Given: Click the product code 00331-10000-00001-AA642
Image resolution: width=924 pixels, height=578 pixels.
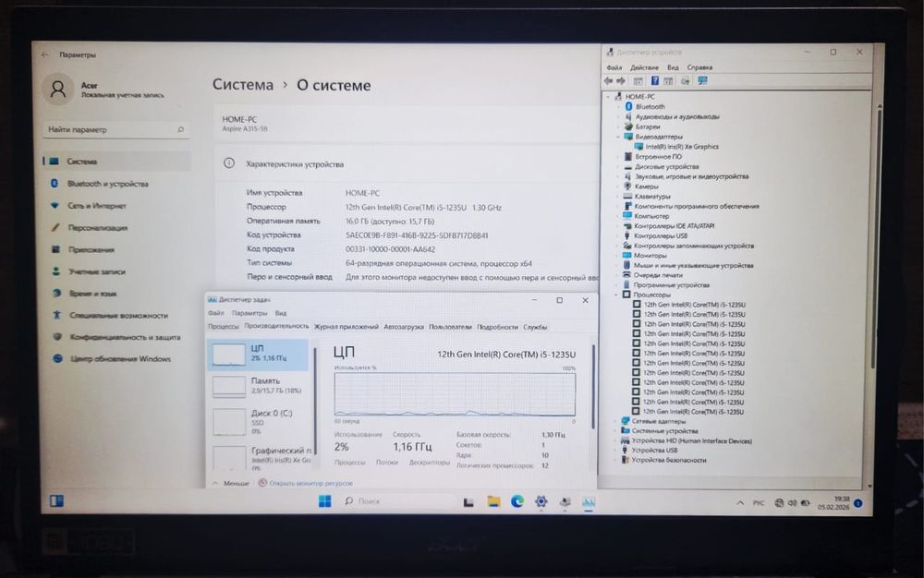Looking at the screenshot, I should (x=390, y=249).
